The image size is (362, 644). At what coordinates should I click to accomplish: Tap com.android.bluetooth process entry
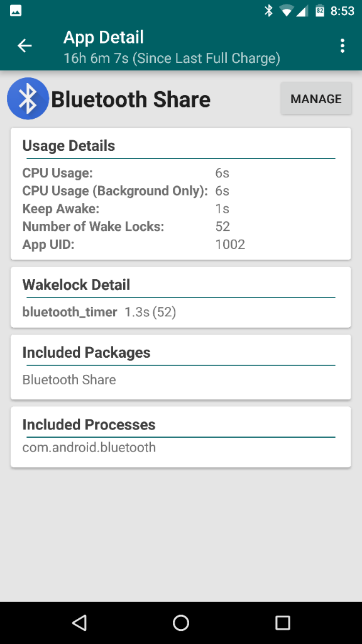pos(89,447)
